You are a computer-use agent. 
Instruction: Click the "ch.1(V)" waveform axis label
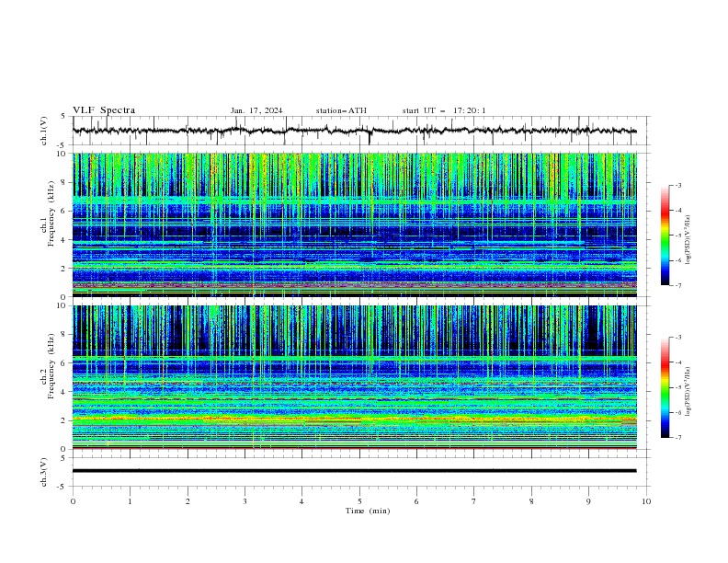point(44,131)
